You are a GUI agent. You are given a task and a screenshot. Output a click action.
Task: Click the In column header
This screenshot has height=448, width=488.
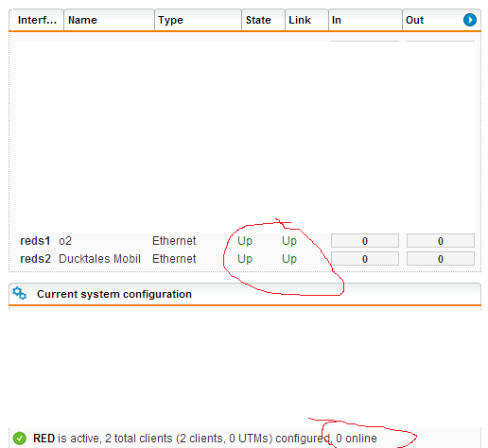point(365,20)
